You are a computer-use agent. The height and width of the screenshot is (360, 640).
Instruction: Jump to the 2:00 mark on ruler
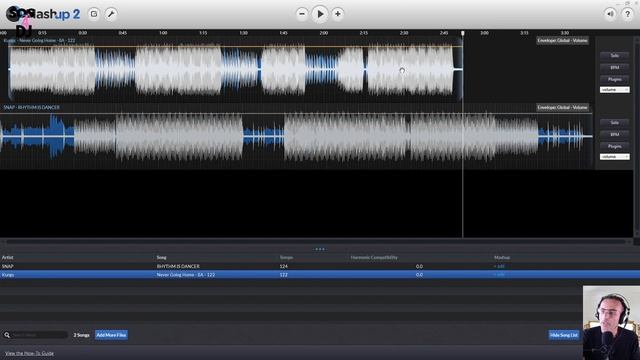click(324, 33)
